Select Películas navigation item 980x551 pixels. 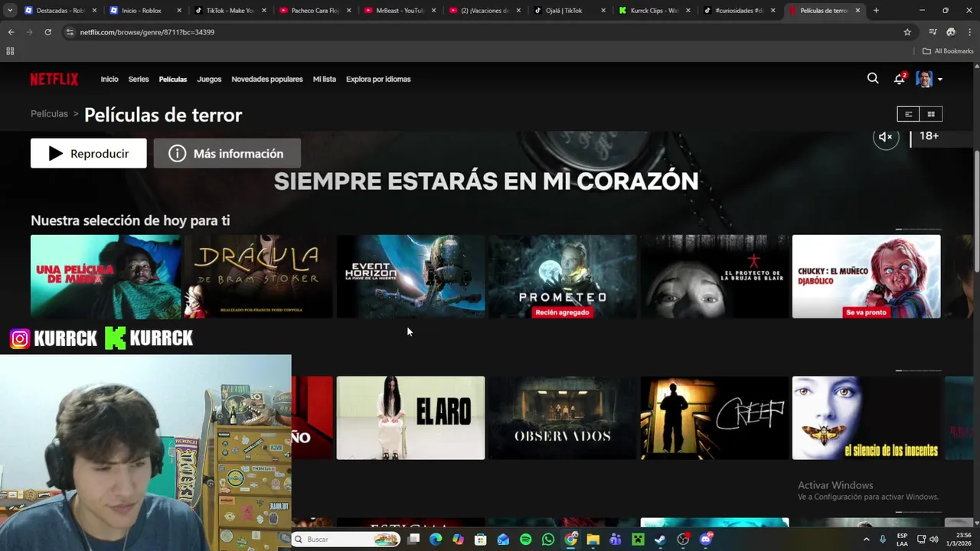click(x=173, y=79)
